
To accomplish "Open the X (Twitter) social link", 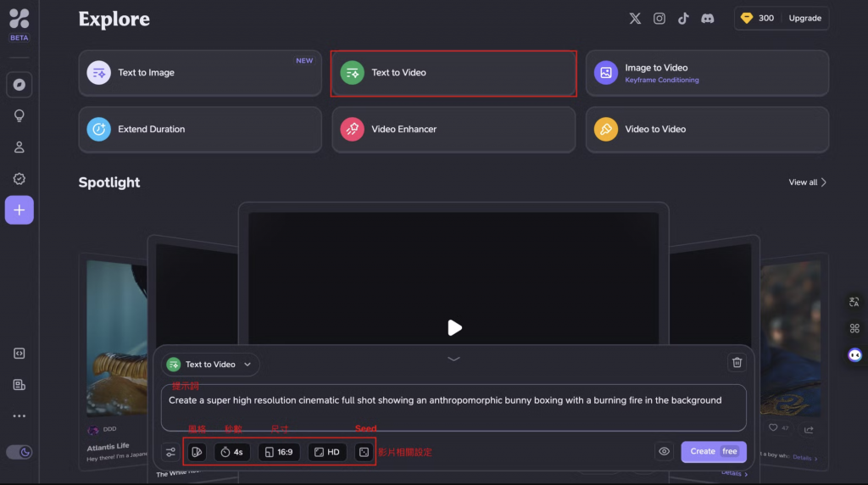I will click(635, 19).
